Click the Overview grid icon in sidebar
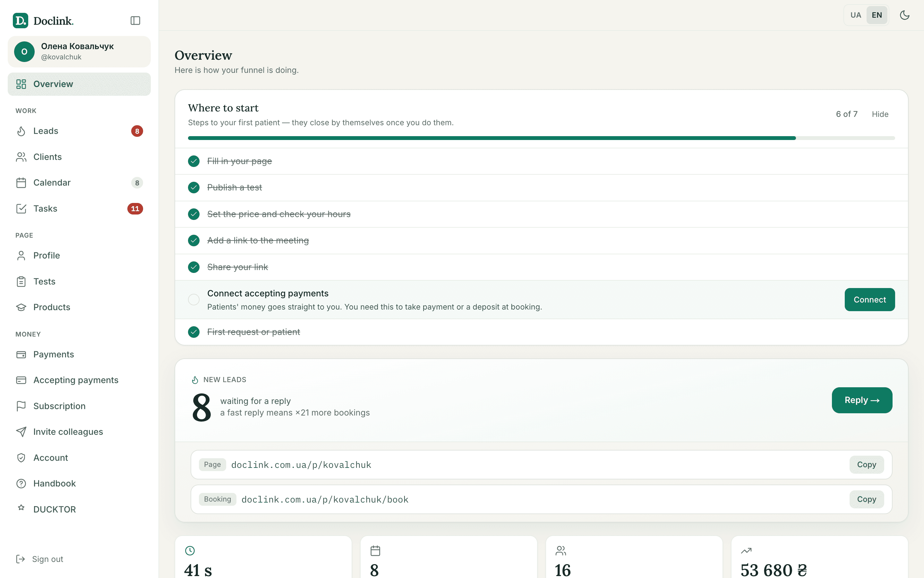The width and height of the screenshot is (924, 578). point(21,84)
